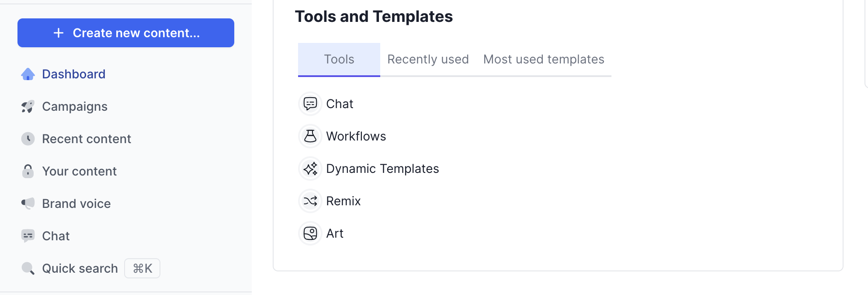Viewport: 868px width, 295px height.
Task: Open the Most used templates tab
Action: (x=544, y=60)
